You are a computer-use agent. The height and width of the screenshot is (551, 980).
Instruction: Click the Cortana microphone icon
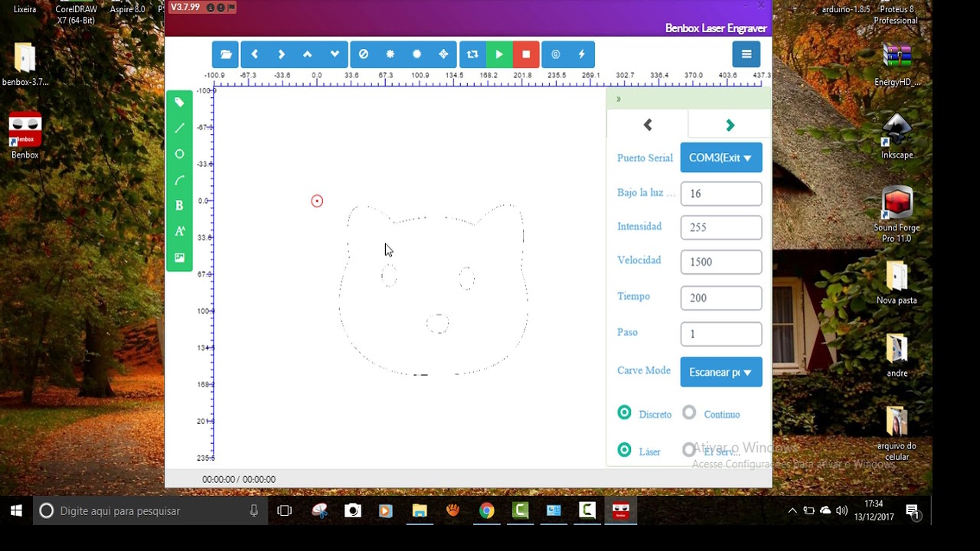[x=254, y=510]
